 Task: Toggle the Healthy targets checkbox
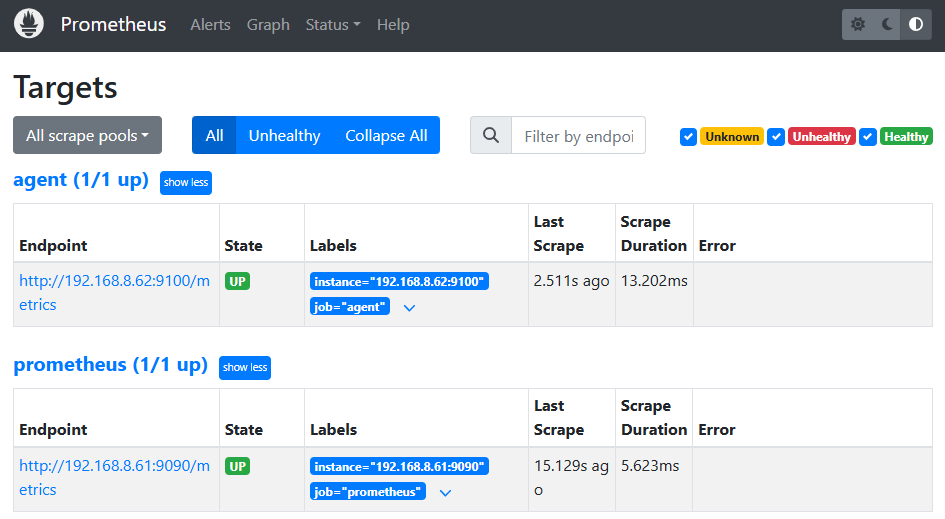pyautogui.click(x=868, y=137)
